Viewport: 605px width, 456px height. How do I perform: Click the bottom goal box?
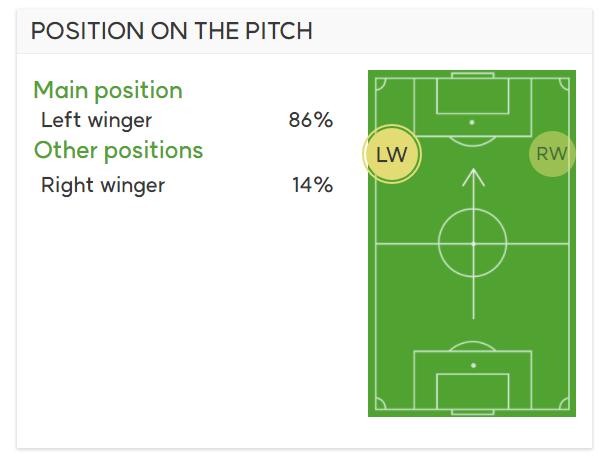tap(473, 391)
